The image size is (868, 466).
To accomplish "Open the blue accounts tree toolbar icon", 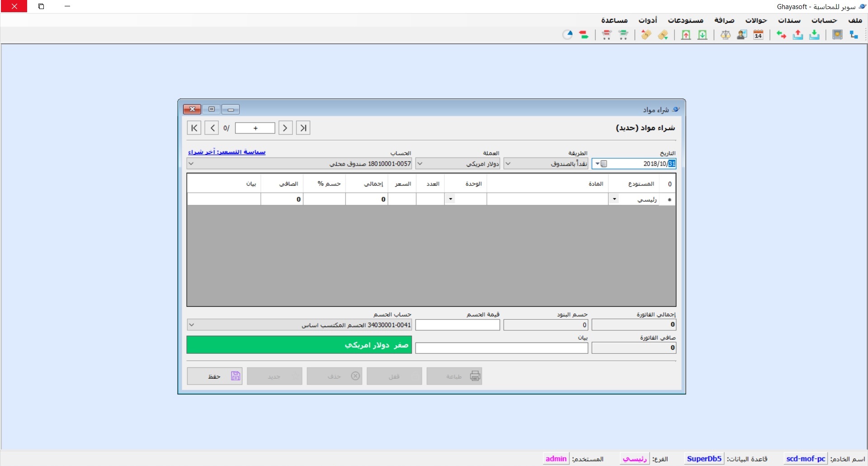I will pyautogui.click(x=854, y=35).
